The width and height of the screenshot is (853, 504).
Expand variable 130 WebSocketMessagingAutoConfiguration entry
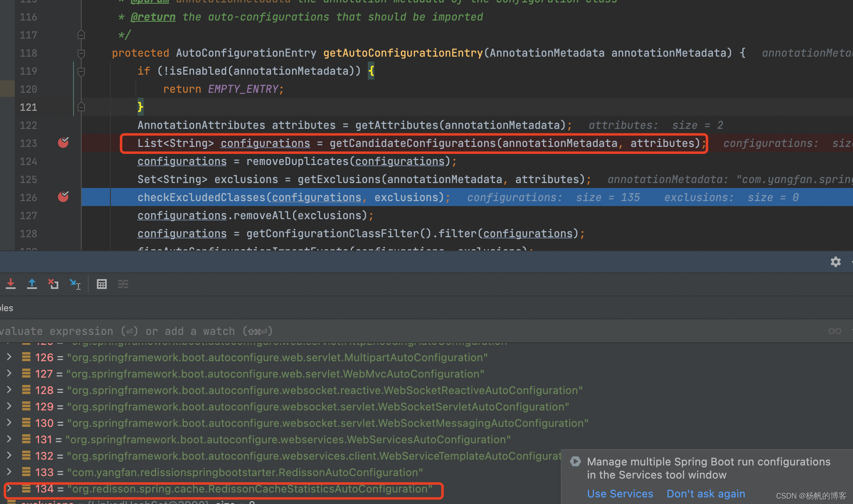pyautogui.click(x=9, y=423)
